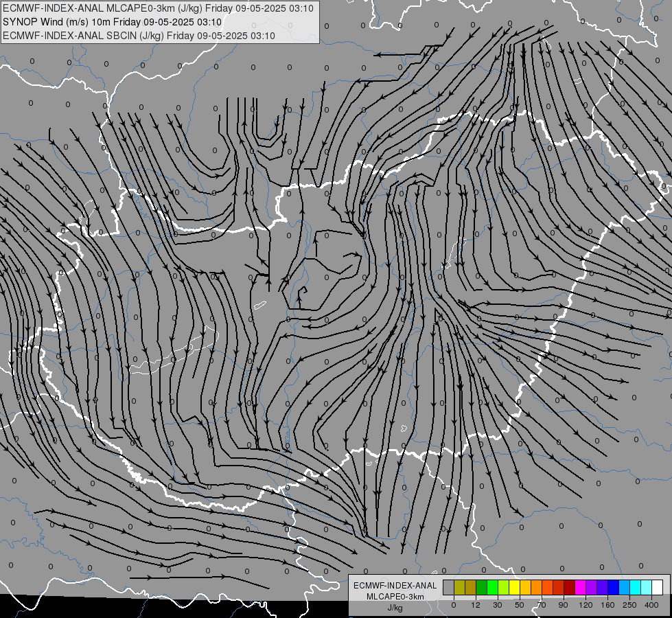The image size is (672, 618).
Task: Select the purple legend swatch
Action: (x=592, y=588)
